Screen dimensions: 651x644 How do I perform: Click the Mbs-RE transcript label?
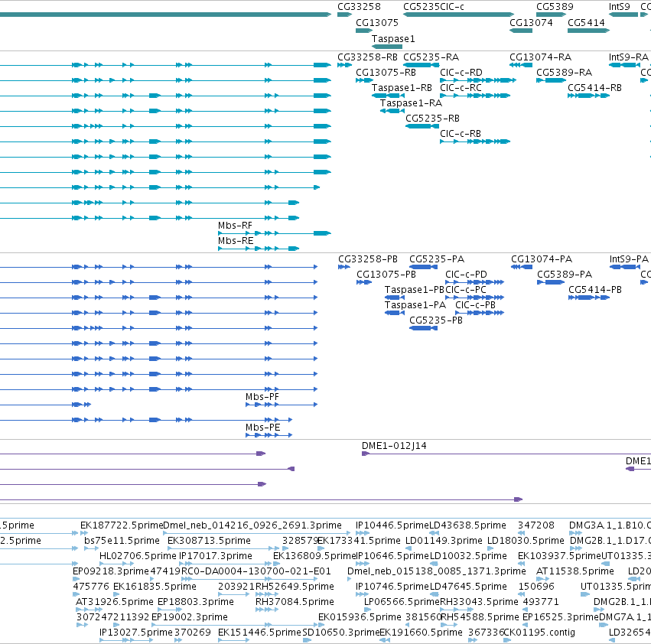coord(236,241)
